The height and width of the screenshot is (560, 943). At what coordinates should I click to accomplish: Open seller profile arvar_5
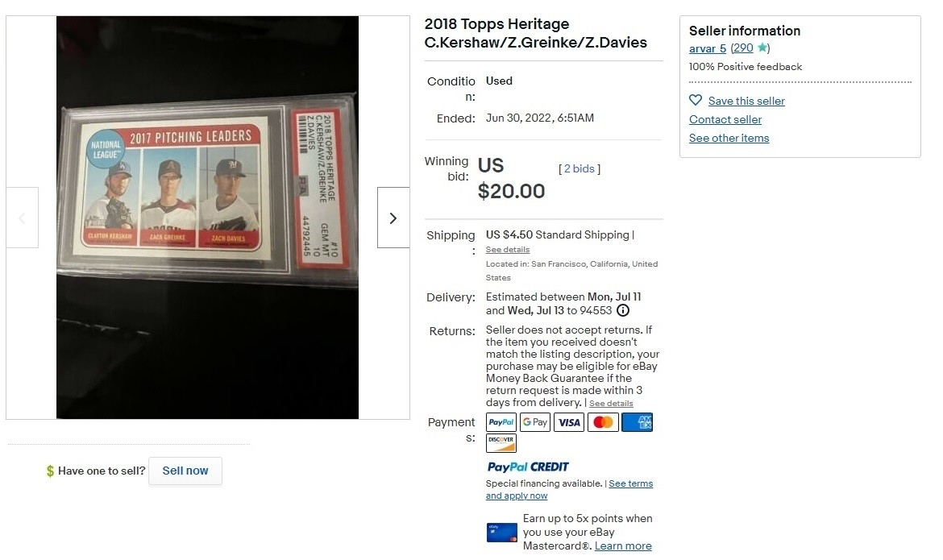tap(708, 48)
